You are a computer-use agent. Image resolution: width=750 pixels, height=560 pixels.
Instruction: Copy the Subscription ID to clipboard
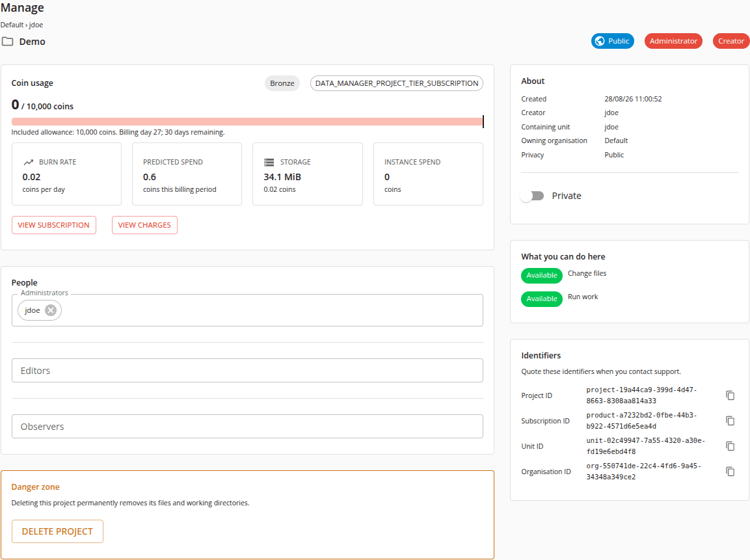(x=730, y=421)
